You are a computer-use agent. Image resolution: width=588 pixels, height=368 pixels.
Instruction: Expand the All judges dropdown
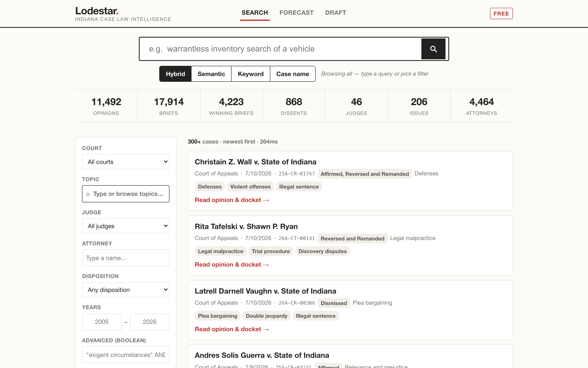pos(126,226)
